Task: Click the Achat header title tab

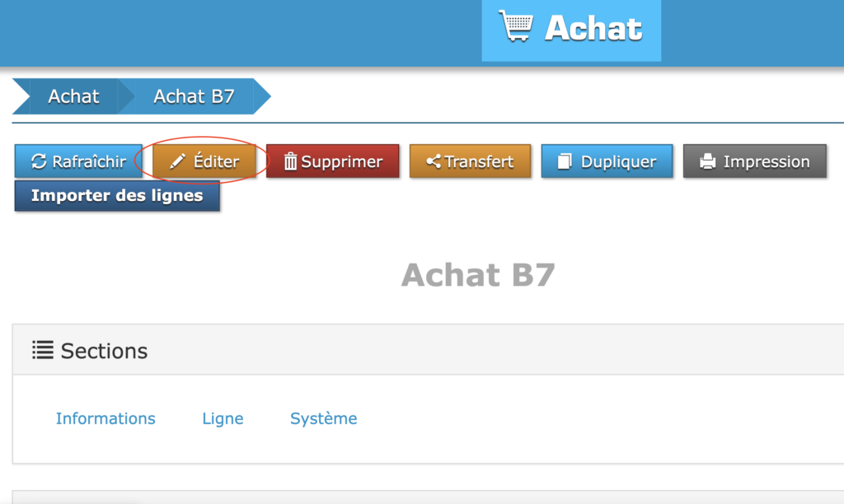Action: [x=593, y=29]
